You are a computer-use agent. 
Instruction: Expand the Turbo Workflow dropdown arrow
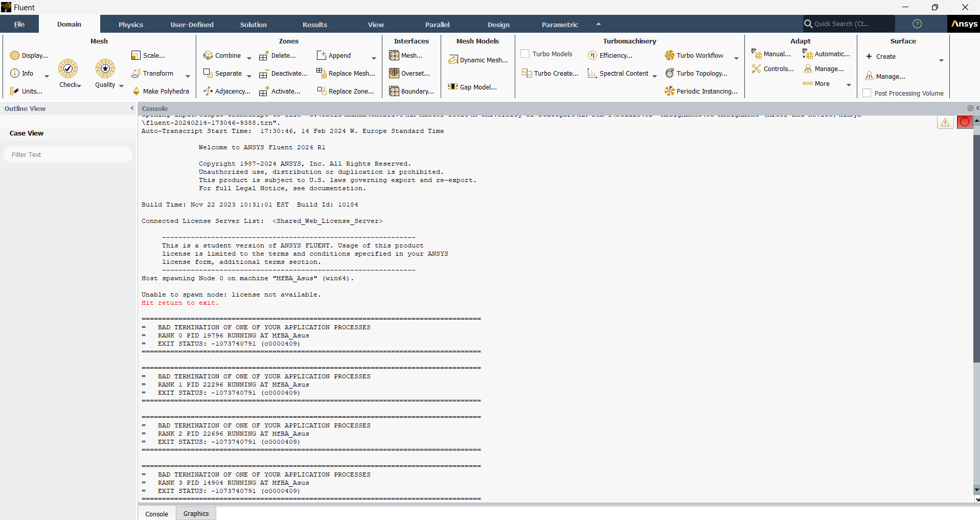[736, 58]
